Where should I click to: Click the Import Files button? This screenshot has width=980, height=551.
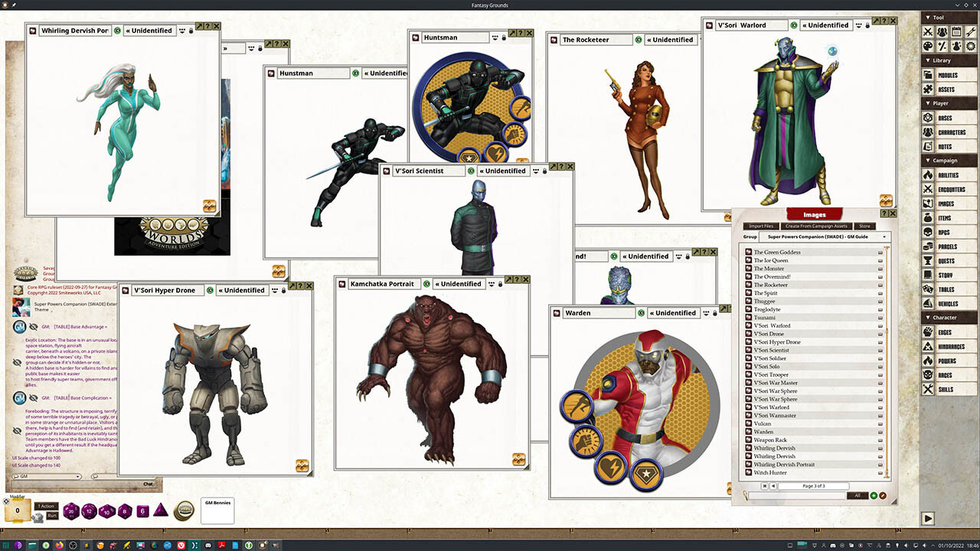[x=761, y=227]
